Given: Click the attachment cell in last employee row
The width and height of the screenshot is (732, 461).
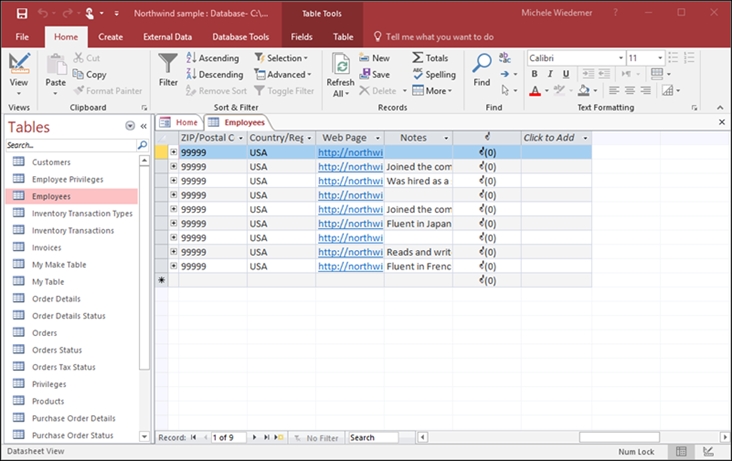Looking at the screenshot, I should pos(487,266).
